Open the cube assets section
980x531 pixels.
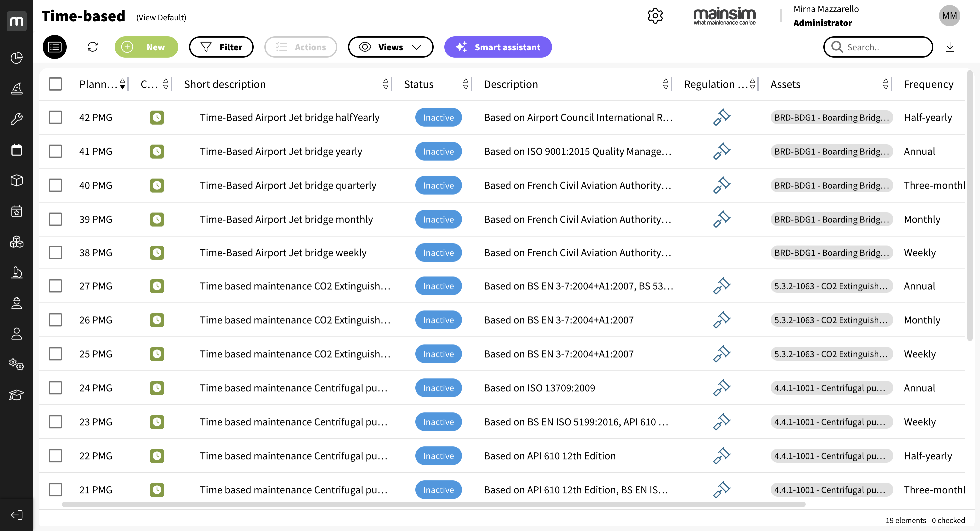17,181
